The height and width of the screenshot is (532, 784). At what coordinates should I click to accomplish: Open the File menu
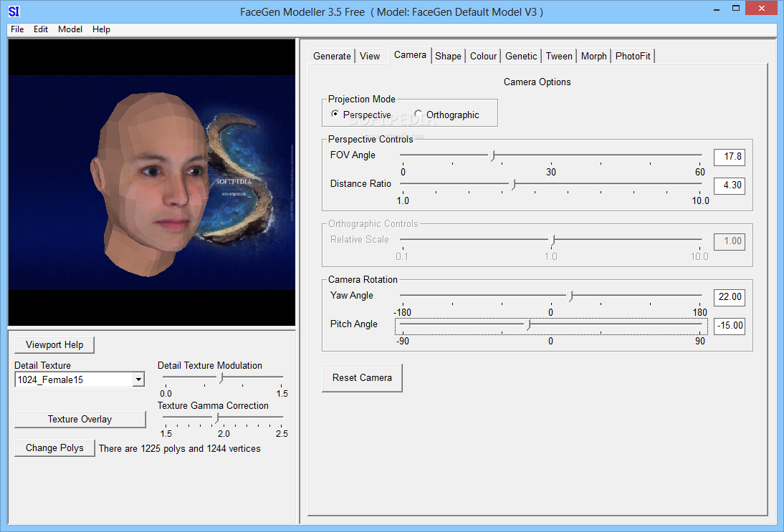point(17,29)
